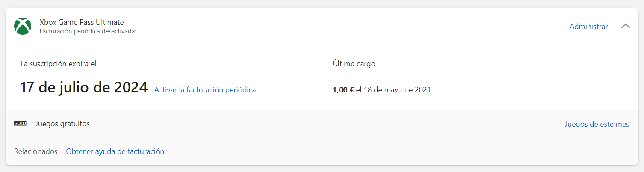Click the Facturación periódica desactivada status text

click(x=88, y=31)
